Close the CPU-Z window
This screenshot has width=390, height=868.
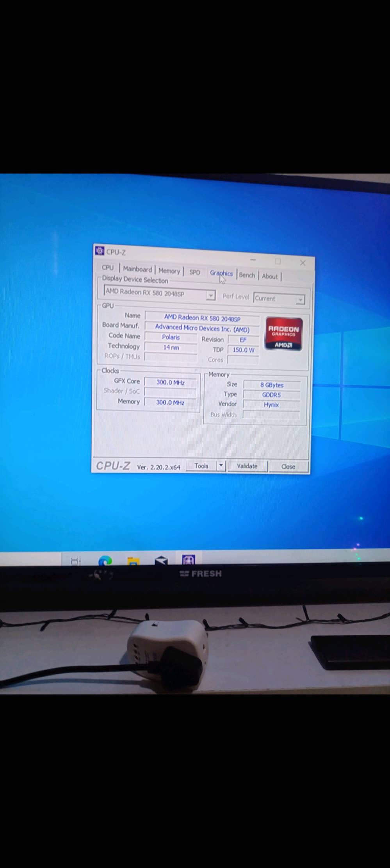pos(303,263)
